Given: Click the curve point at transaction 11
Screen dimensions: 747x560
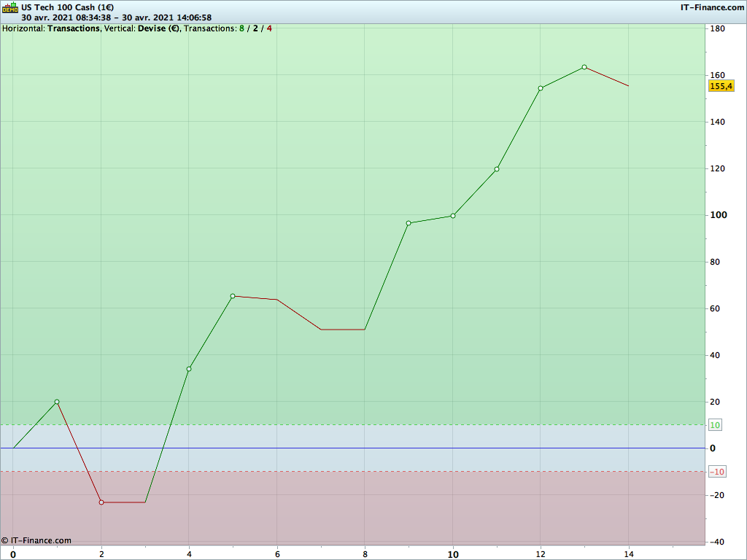Looking at the screenshot, I should (497, 169).
